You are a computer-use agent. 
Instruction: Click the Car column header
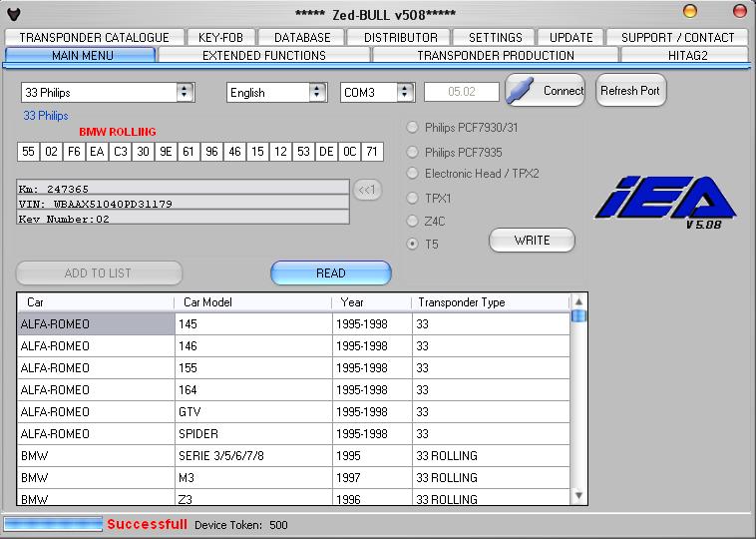96,302
